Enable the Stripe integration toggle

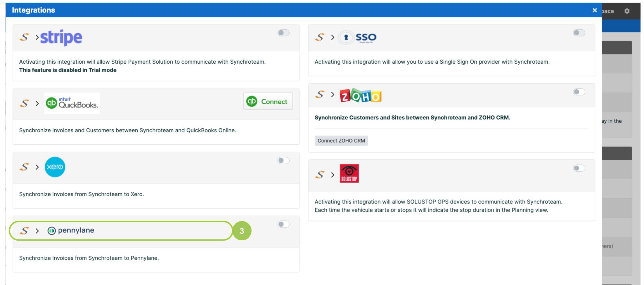pos(283,33)
